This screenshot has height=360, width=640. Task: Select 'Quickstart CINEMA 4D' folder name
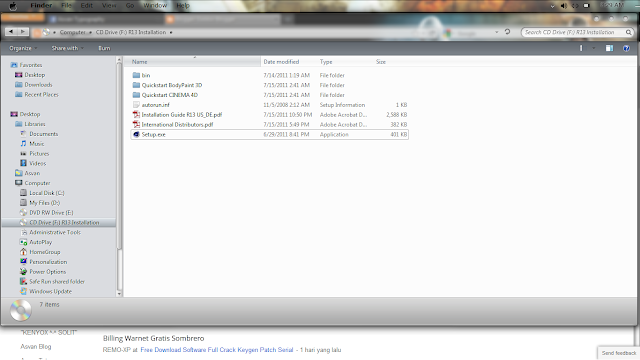click(169, 95)
